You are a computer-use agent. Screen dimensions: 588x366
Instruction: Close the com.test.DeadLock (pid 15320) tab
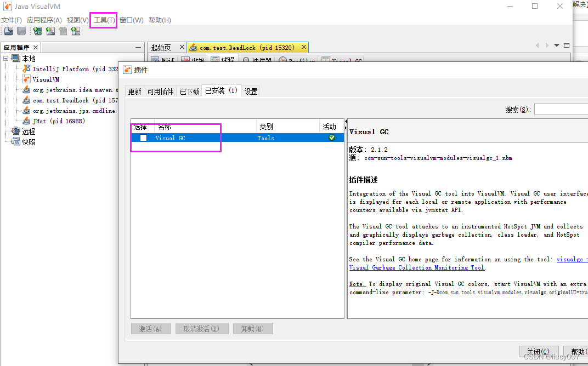304,47
